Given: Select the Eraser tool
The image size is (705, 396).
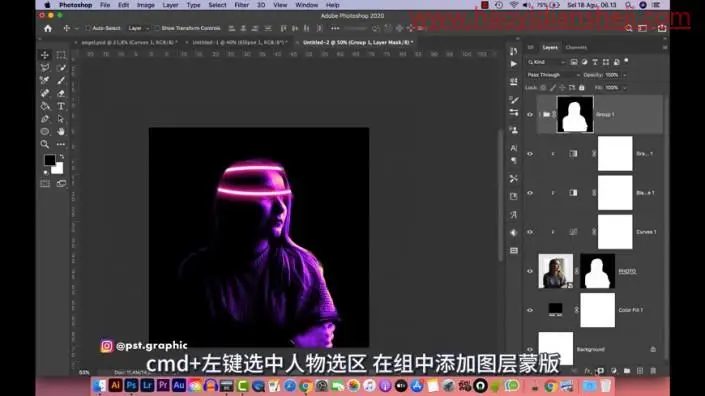Looking at the screenshot, I should 61,93.
